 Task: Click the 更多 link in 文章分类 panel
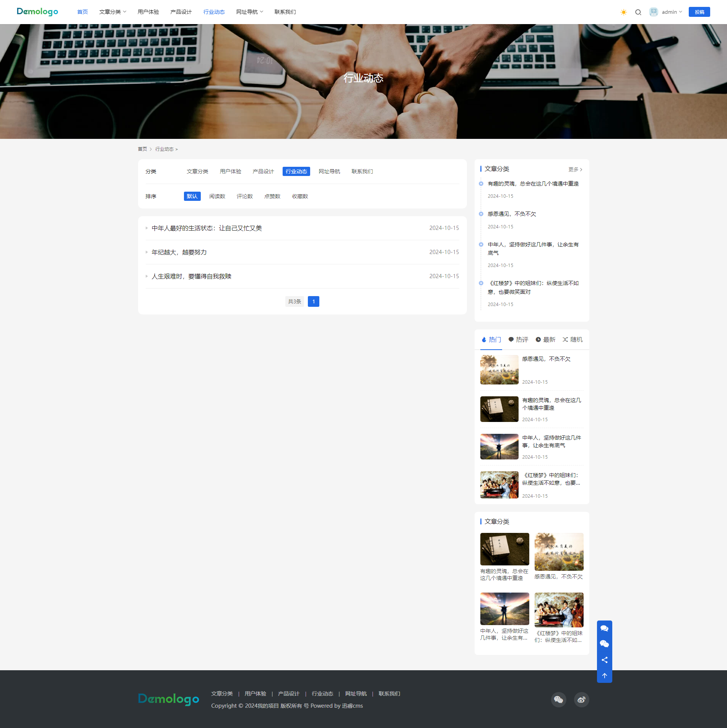pos(575,169)
